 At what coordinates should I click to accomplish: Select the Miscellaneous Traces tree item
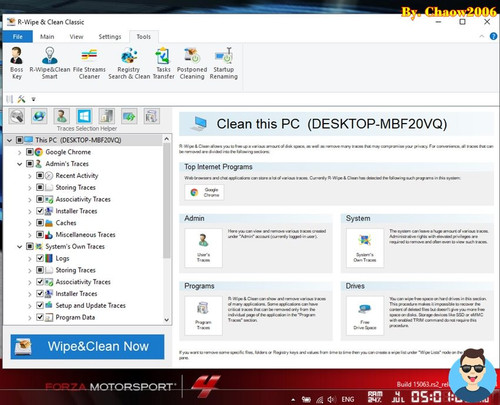(85, 235)
